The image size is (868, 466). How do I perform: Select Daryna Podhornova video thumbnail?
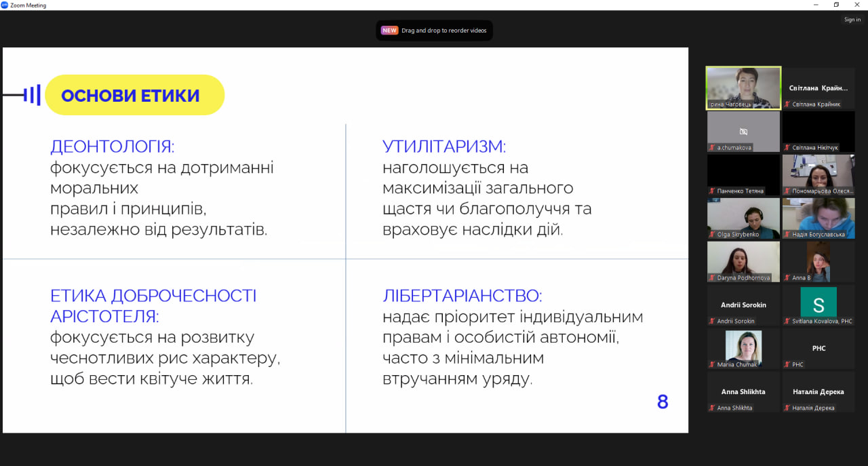tap(743, 261)
